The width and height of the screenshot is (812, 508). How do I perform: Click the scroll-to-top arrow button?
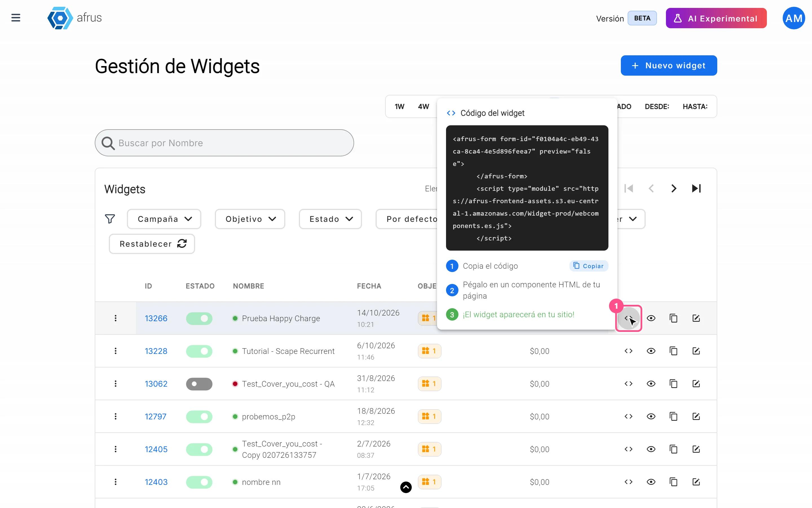pyautogui.click(x=406, y=487)
